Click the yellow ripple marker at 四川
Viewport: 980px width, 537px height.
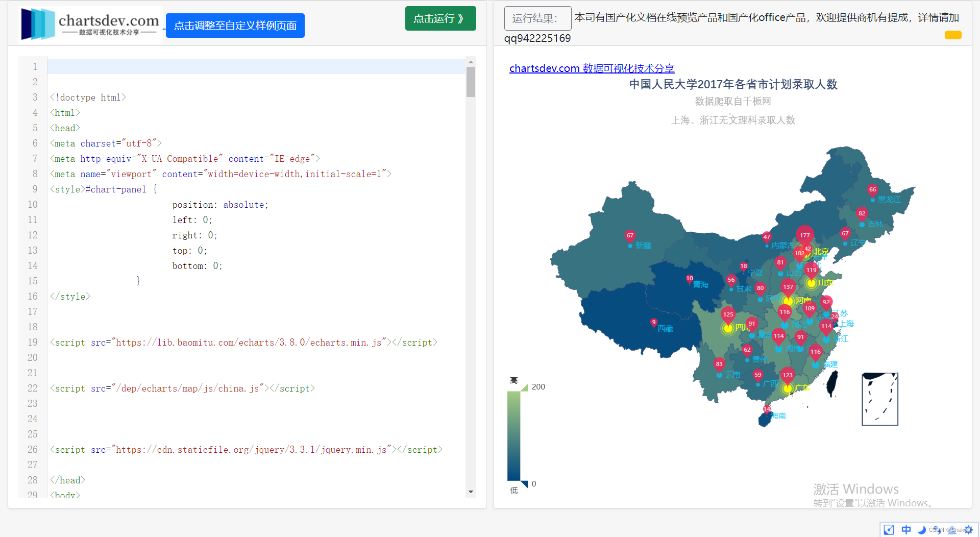click(x=728, y=328)
